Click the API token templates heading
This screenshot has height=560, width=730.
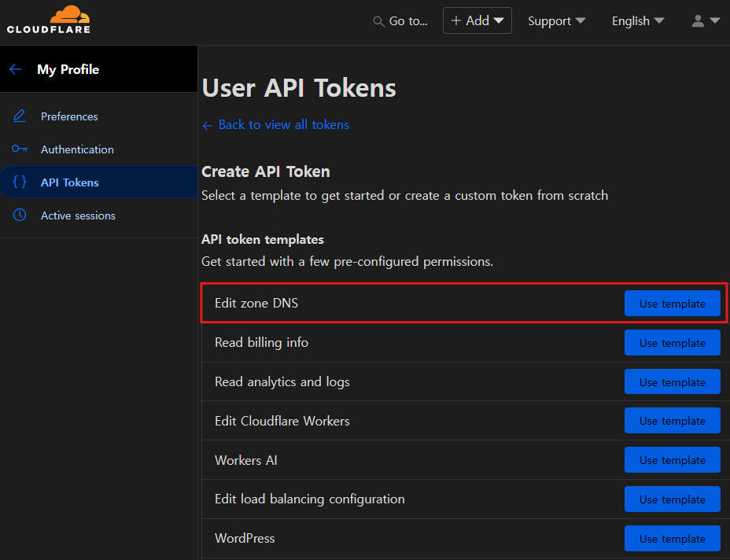[262, 239]
